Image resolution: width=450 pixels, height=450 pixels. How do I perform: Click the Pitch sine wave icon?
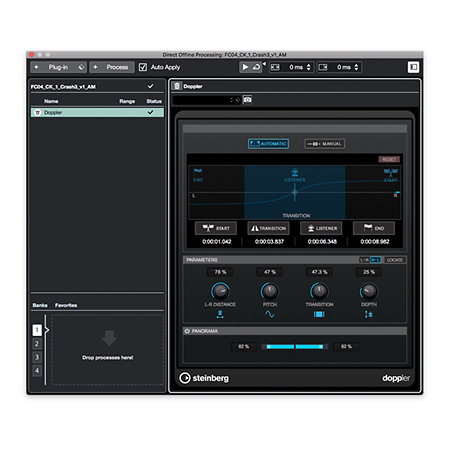270,314
